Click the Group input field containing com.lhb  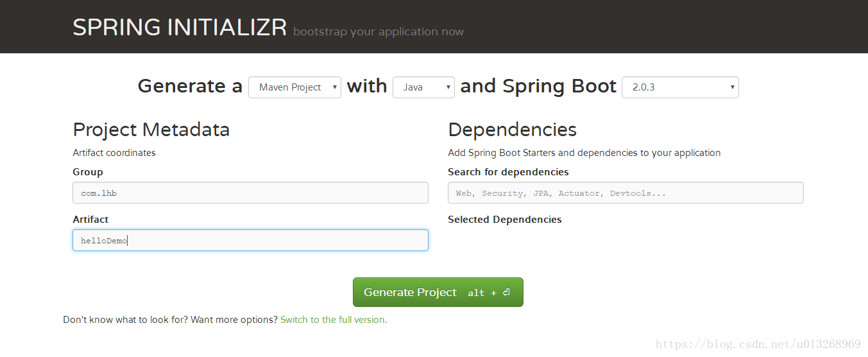point(250,193)
